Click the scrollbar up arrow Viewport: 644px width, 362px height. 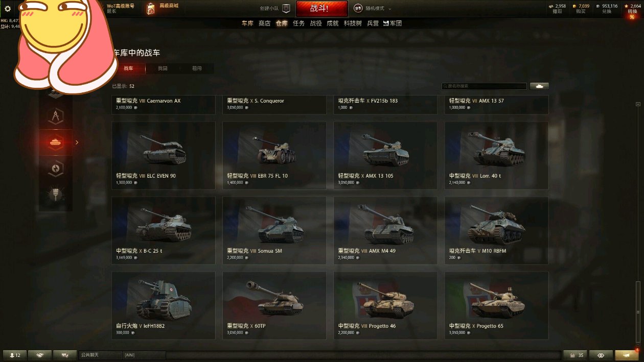[x=638, y=104]
